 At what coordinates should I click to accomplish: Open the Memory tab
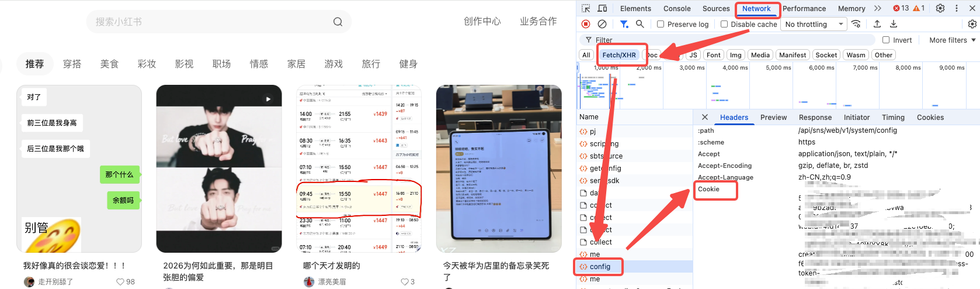852,8
